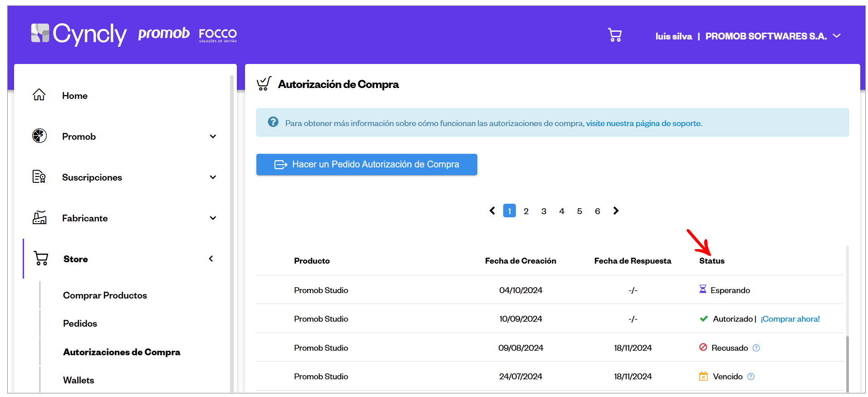Click the green checkmark beside Autorizado

[x=704, y=319]
